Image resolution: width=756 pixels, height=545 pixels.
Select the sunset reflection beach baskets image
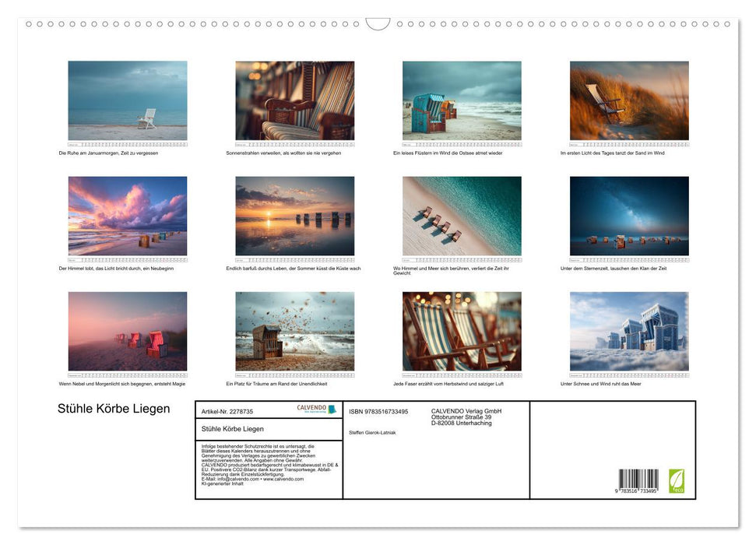(x=295, y=216)
